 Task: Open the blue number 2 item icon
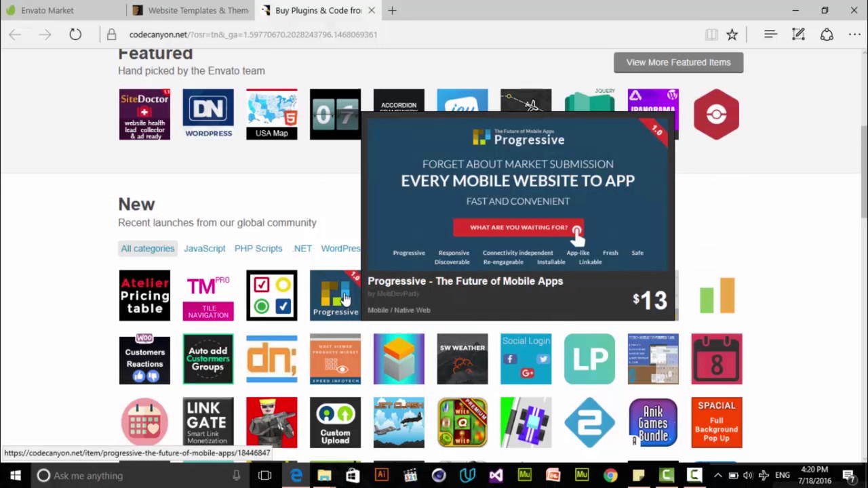click(589, 423)
